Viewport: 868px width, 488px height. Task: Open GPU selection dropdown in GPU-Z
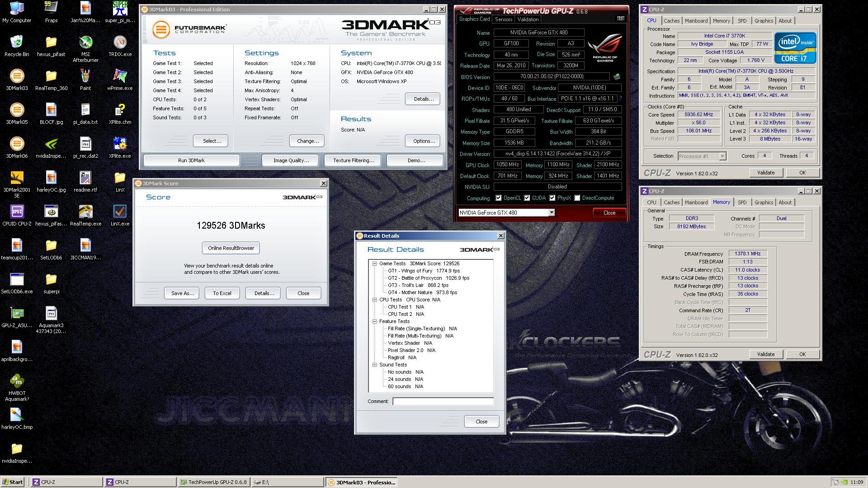[x=551, y=213]
